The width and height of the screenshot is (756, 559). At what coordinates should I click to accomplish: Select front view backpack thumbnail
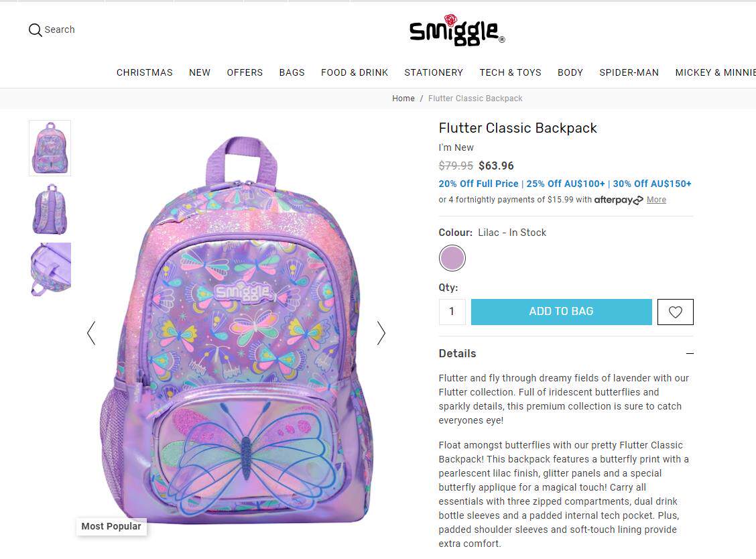coord(50,148)
